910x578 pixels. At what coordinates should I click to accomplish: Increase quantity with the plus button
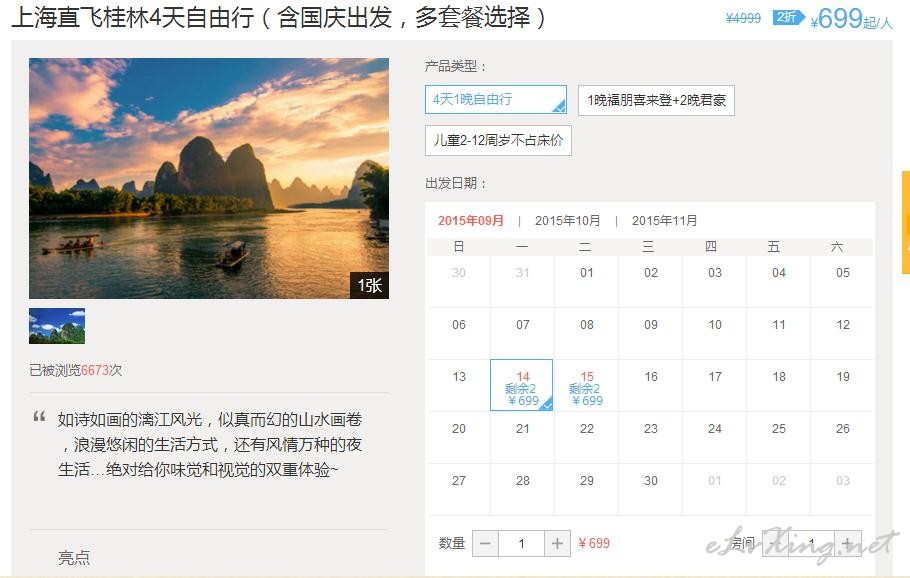tap(557, 544)
